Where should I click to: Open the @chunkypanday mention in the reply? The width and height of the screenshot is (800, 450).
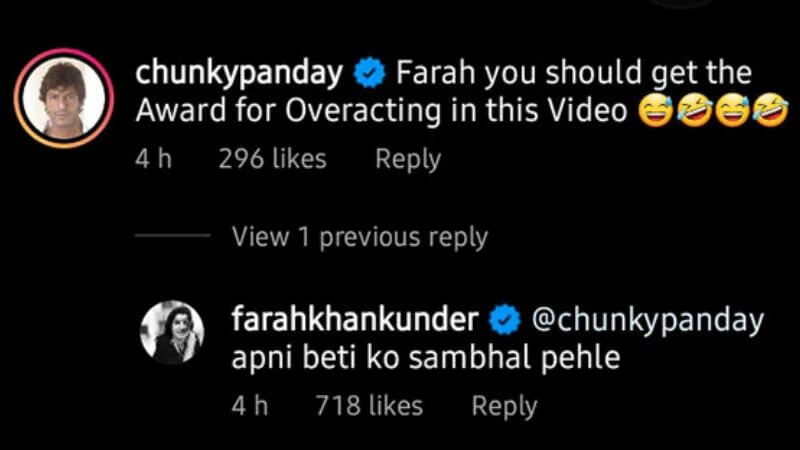[x=645, y=320]
